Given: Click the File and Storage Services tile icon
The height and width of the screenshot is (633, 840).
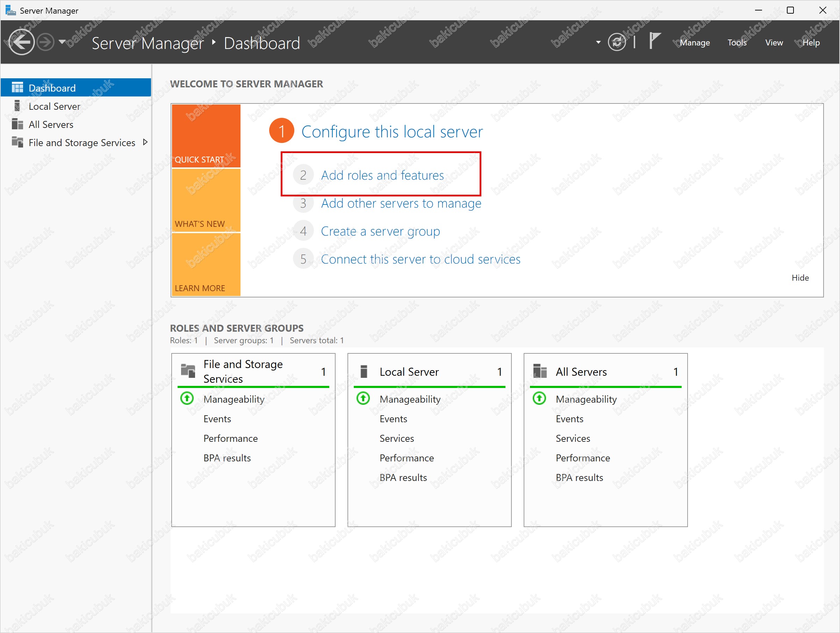Looking at the screenshot, I should [x=188, y=371].
